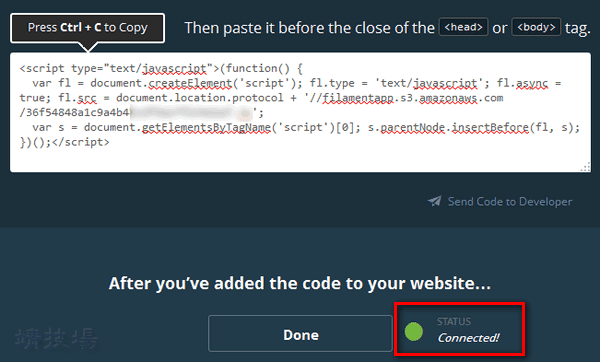Click the <body> tag label
The width and height of the screenshot is (600, 362).
point(536,27)
